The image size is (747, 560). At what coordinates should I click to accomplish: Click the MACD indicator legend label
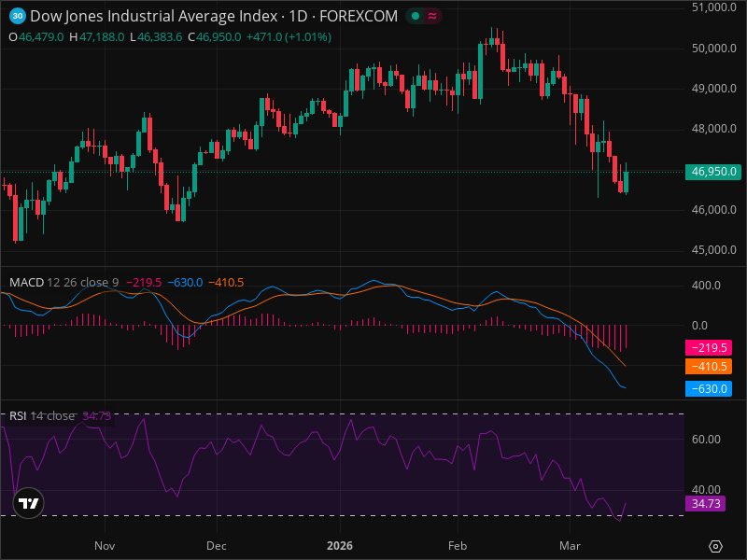tap(27, 283)
